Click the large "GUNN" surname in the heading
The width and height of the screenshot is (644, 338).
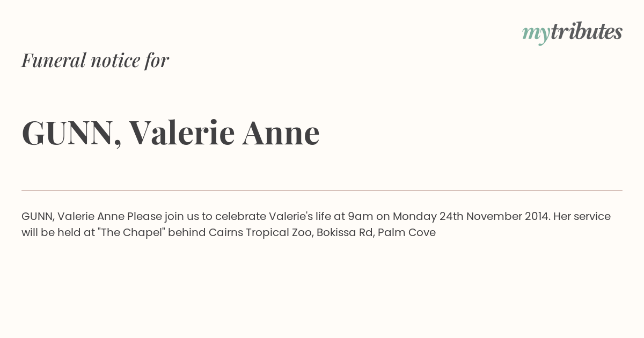(x=68, y=133)
